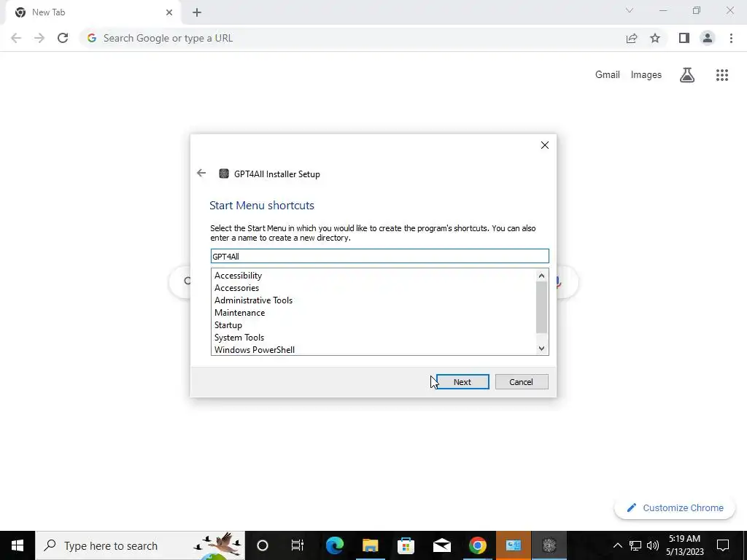Open File Explorer from the taskbar
The image size is (747, 560).
370,545
